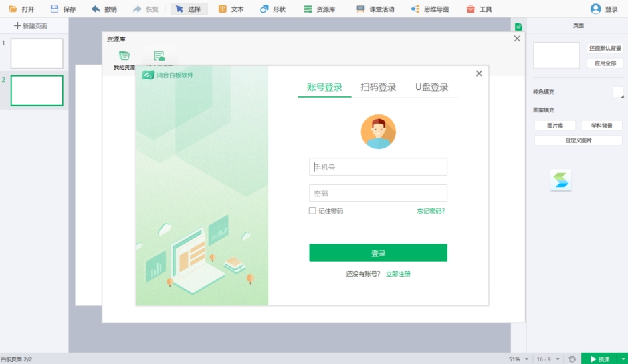Image resolution: width=628 pixels, height=364 pixels.
Task: Apply background to all pages with 应用全部
Action: point(605,63)
